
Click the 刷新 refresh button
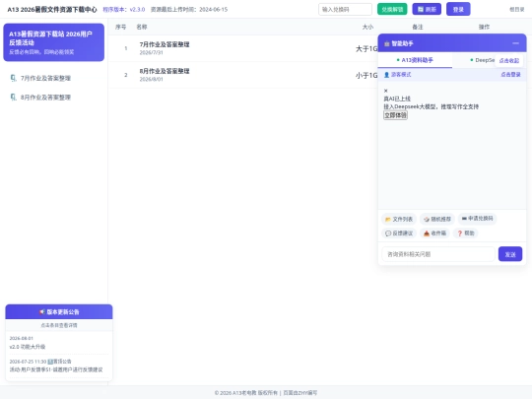point(427,10)
